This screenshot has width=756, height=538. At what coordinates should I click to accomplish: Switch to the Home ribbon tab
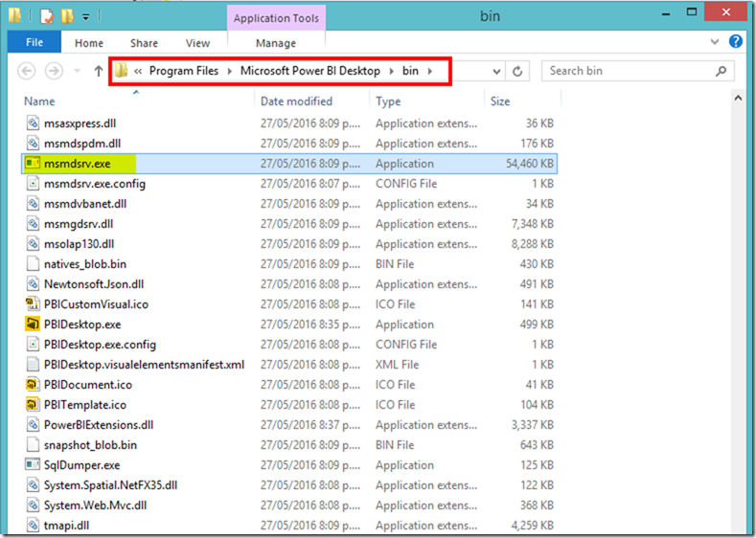click(89, 43)
